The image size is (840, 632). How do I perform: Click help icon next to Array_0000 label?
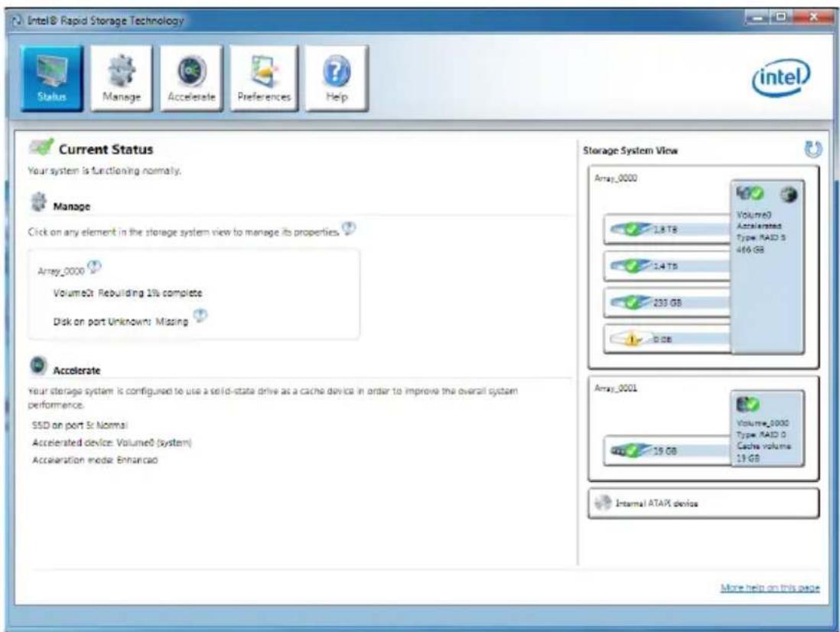tap(94, 266)
